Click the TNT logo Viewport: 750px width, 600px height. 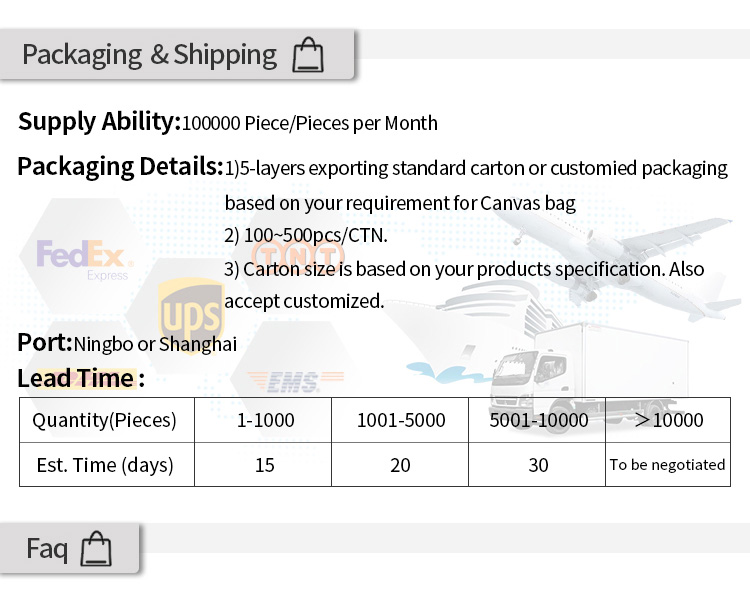tap(298, 255)
